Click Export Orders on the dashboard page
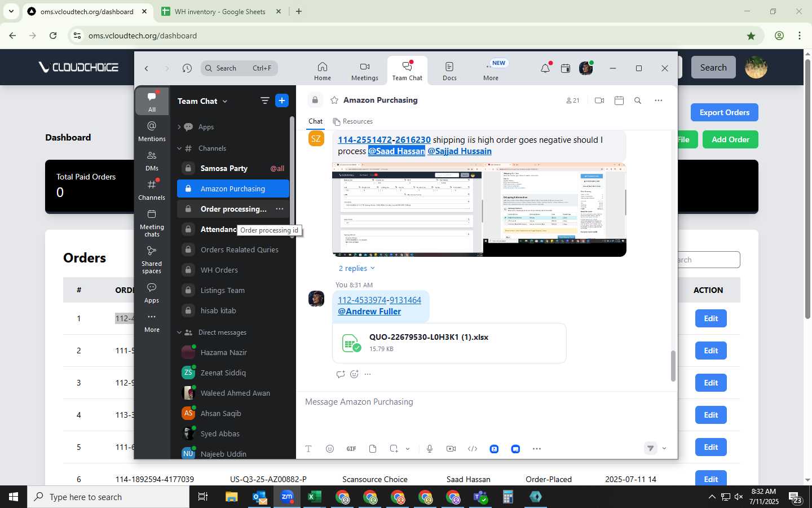This screenshot has height=508, width=812. click(724, 112)
